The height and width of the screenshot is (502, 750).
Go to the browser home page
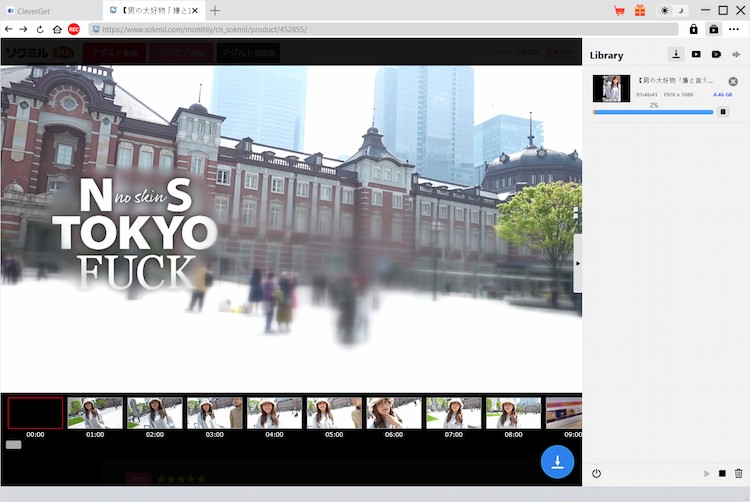coord(57,29)
